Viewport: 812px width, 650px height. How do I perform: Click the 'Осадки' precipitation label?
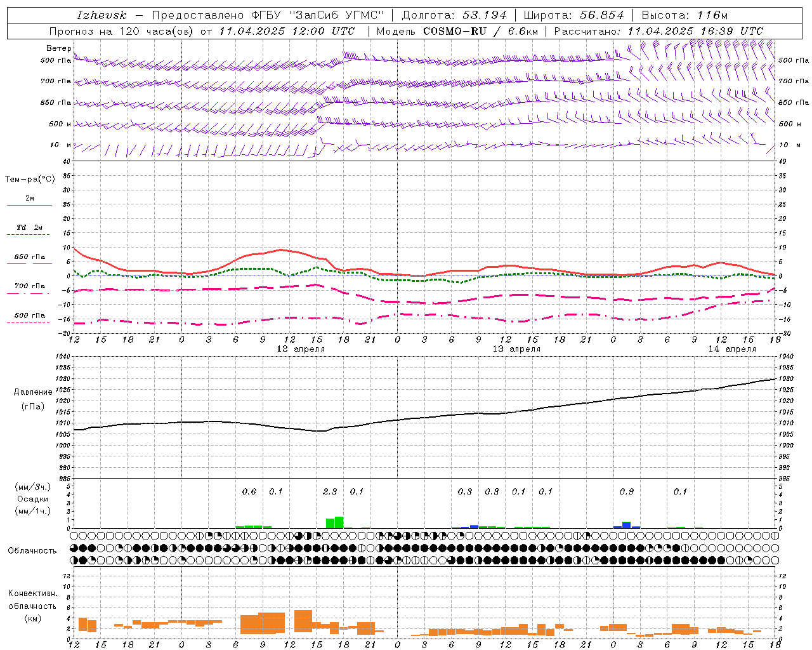point(33,499)
